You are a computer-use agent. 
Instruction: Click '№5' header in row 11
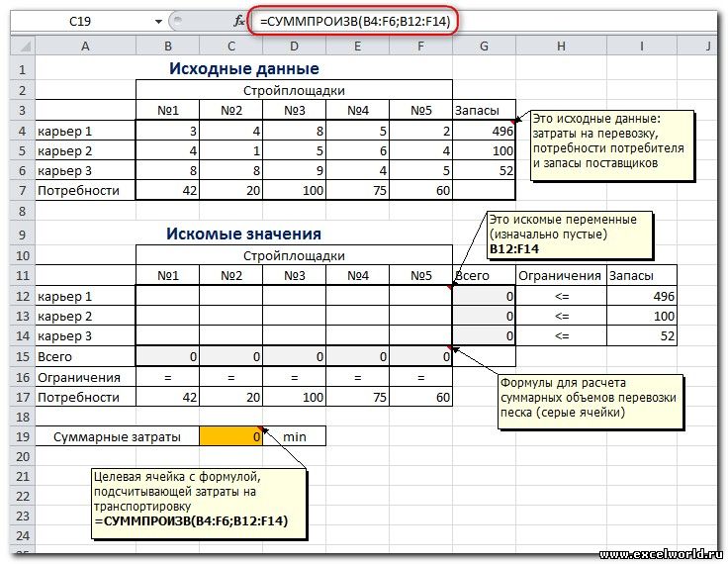pos(420,275)
